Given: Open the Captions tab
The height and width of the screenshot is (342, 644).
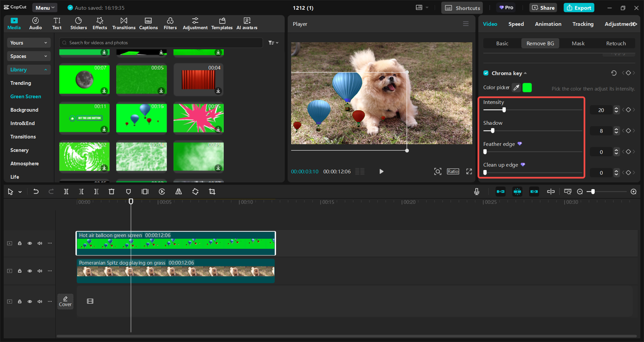Looking at the screenshot, I should [x=148, y=23].
